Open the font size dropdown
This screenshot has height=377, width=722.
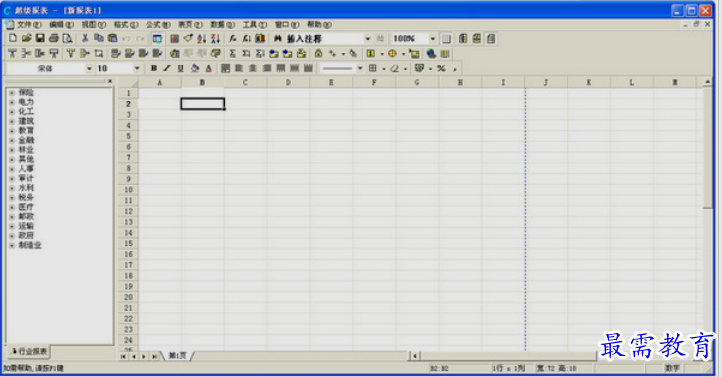pos(137,68)
